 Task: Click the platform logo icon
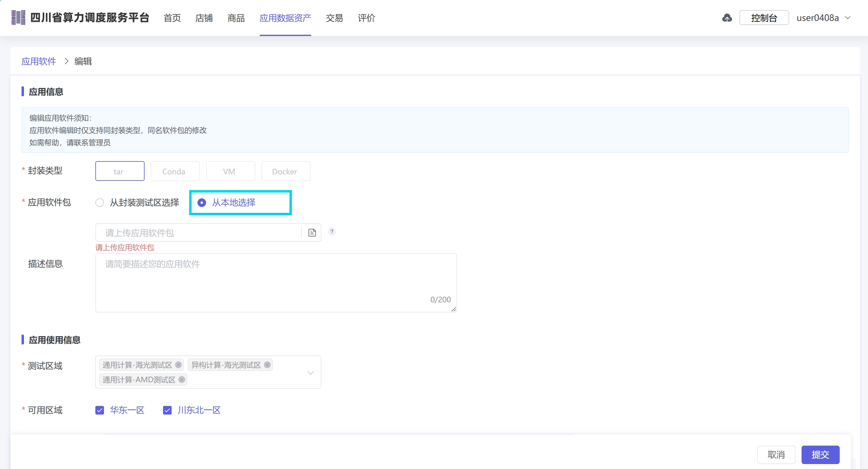tap(18, 18)
